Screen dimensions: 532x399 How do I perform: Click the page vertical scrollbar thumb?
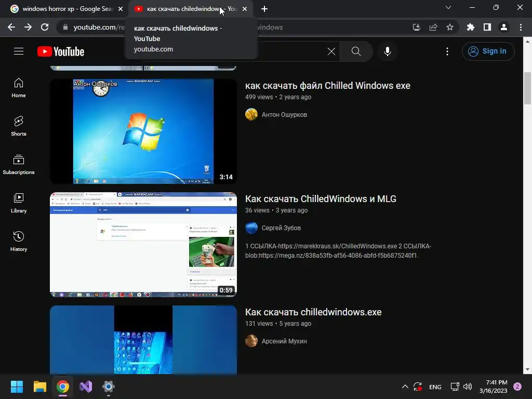[527, 88]
